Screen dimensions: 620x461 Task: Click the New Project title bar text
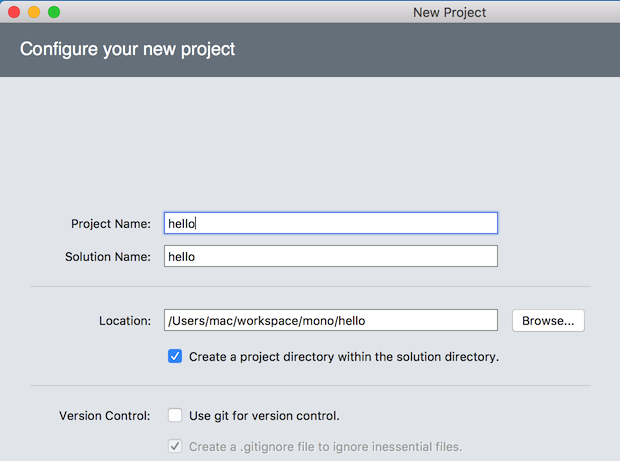pos(449,12)
